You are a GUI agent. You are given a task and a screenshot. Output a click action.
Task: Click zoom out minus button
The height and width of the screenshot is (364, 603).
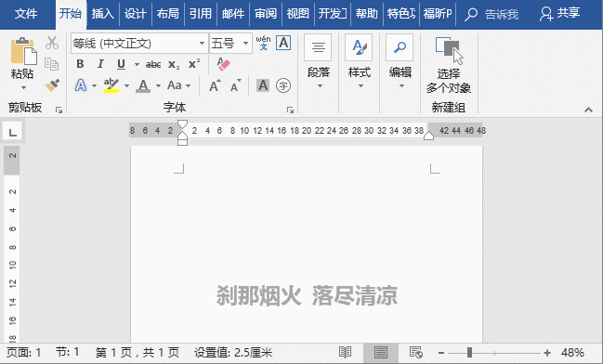[441, 353]
